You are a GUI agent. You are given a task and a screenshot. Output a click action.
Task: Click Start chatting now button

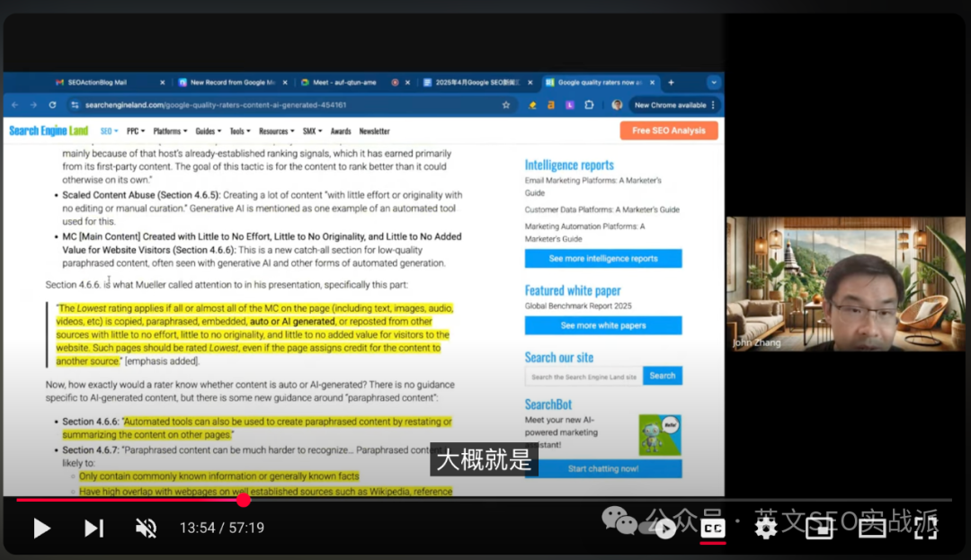point(603,469)
